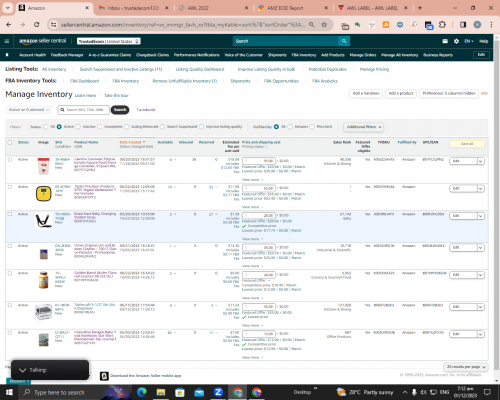The height and width of the screenshot is (400, 500).
Task: Select the Merchant fulfillment radio button
Action: click(312, 127)
